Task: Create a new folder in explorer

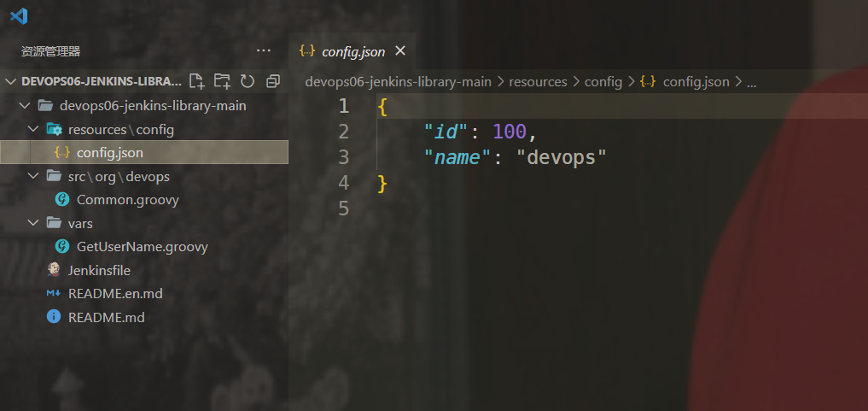Action: click(x=222, y=81)
